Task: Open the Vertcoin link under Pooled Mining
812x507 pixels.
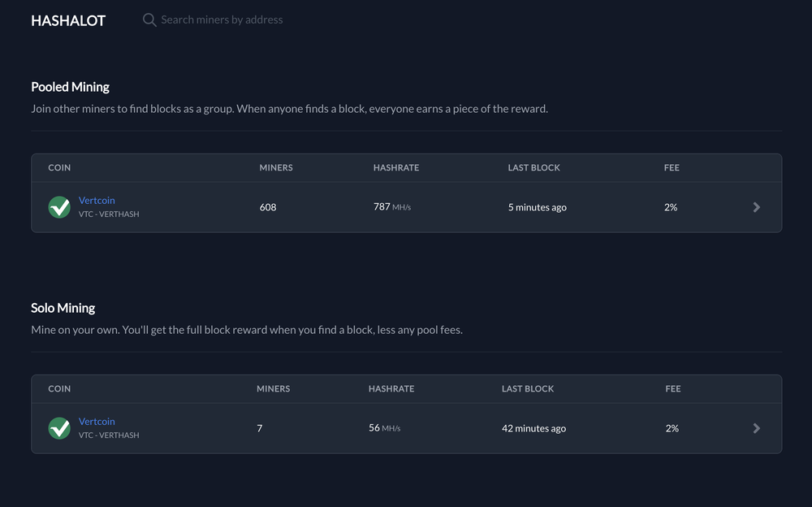Action: [97, 200]
